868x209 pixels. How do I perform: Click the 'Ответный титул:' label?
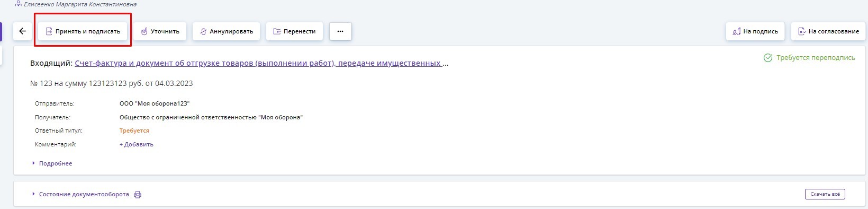tap(59, 130)
